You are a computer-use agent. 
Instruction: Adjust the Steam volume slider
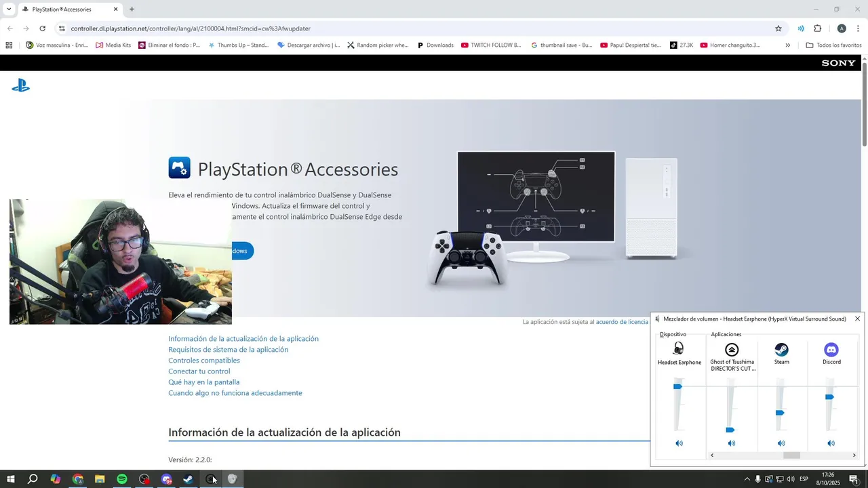click(780, 413)
